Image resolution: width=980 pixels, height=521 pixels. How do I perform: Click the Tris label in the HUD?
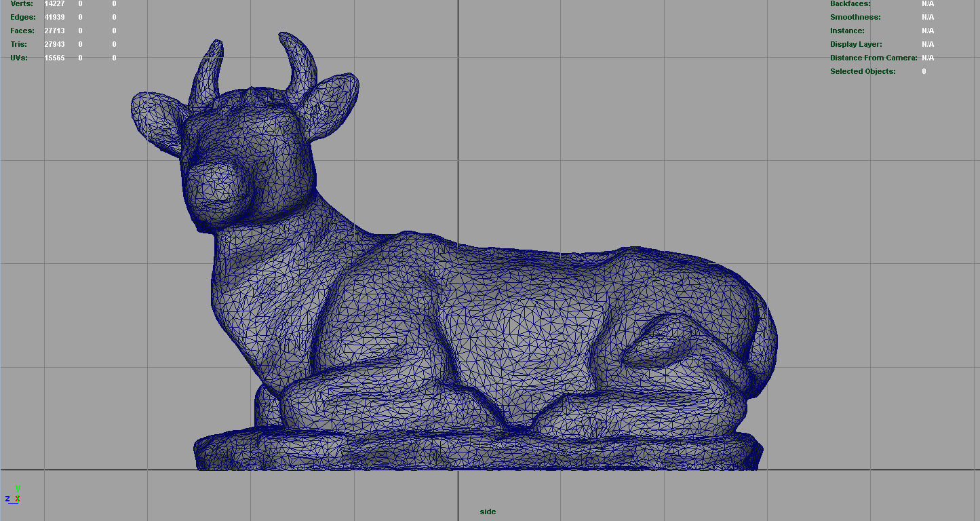[x=19, y=44]
